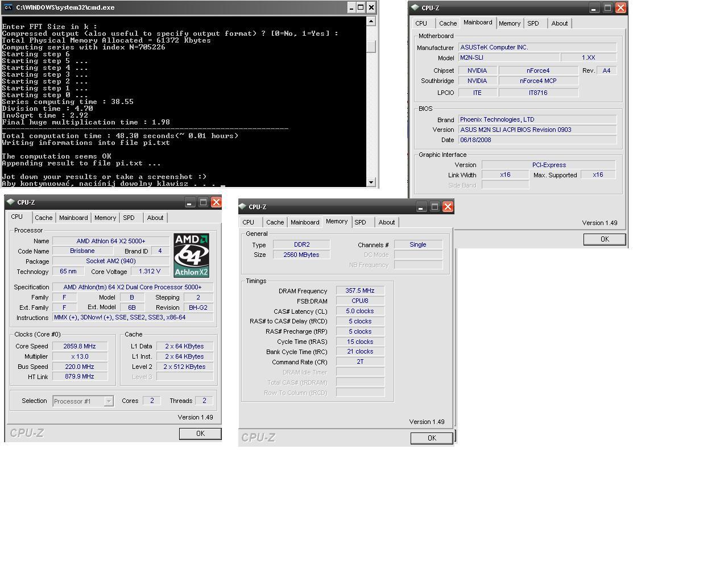This screenshot has width=728, height=582.
Task: Open Mainboard tab in CPU window
Action: [x=73, y=218]
